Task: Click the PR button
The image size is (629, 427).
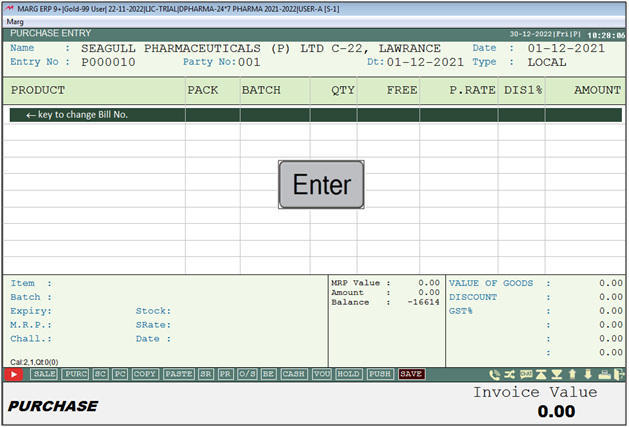Action: click(225, 374)
